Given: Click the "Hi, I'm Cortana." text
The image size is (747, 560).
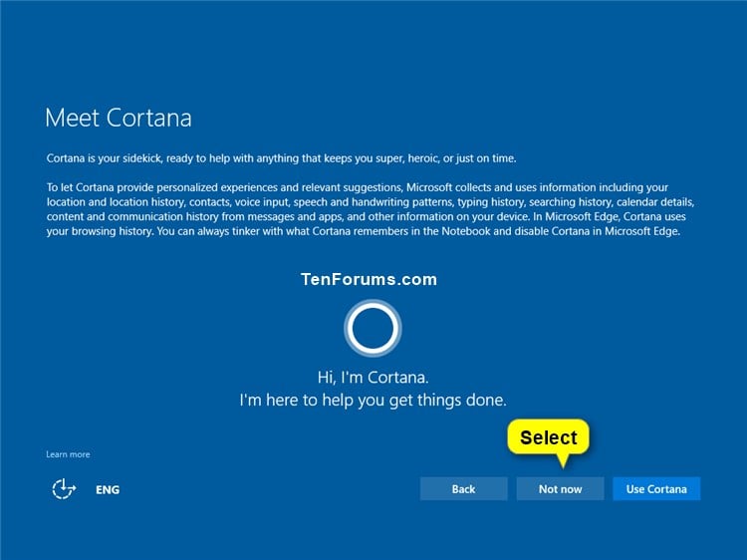Looking at the screenshot, I should (x=373, y=378).
